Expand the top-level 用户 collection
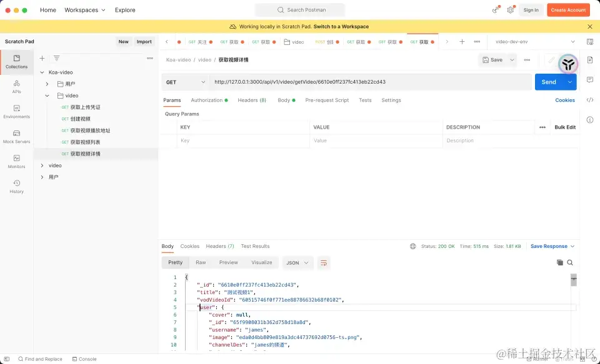Viewport: 600px width, 364px height. (x=42, y=177)
